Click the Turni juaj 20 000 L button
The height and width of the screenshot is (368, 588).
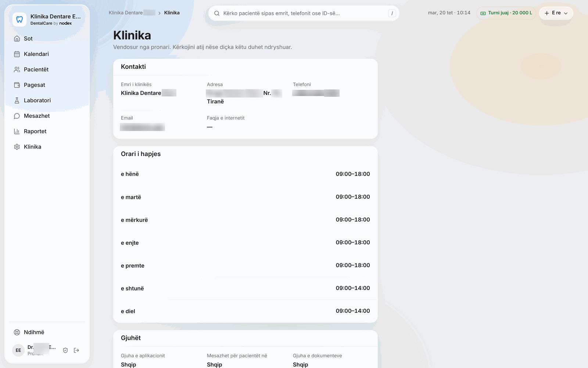coord(506,13)
